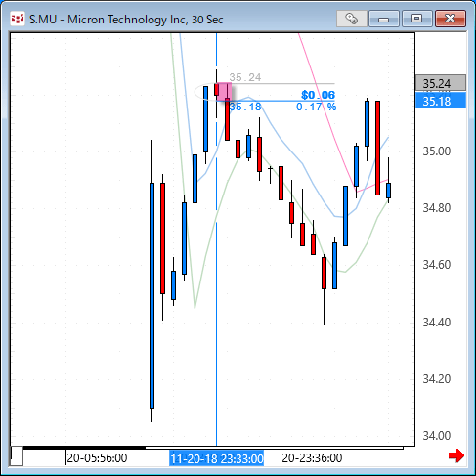Image resolution: width=476 pixels, height=476 pixels.
Task: Click the blue 35.18 price label on axis
Action: [441, 101]
